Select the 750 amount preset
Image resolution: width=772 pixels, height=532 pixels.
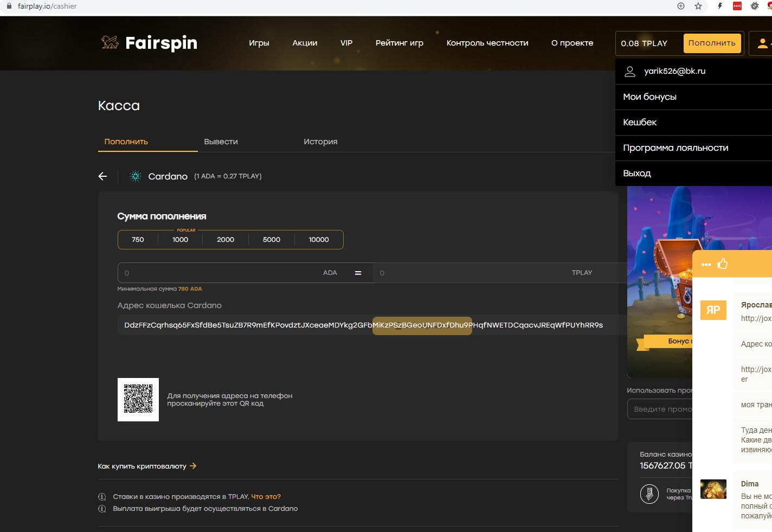click(x=138, y=240)
